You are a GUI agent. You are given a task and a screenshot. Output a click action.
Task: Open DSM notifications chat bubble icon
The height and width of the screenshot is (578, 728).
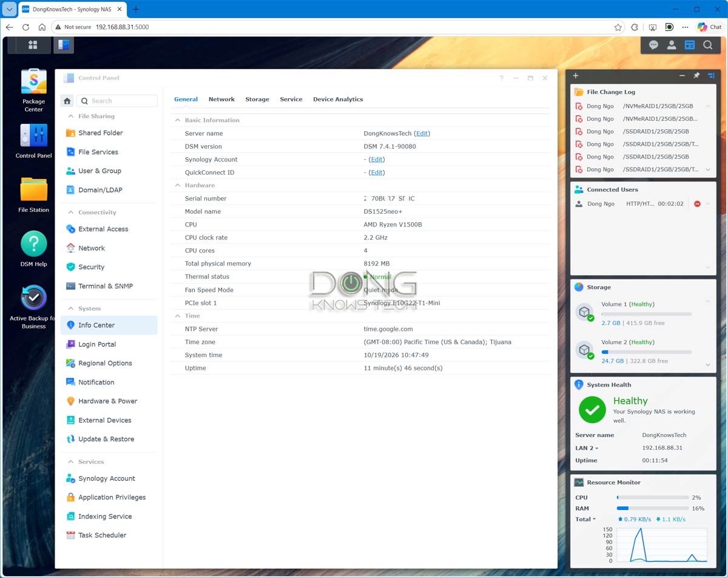(x=653, y=45)
